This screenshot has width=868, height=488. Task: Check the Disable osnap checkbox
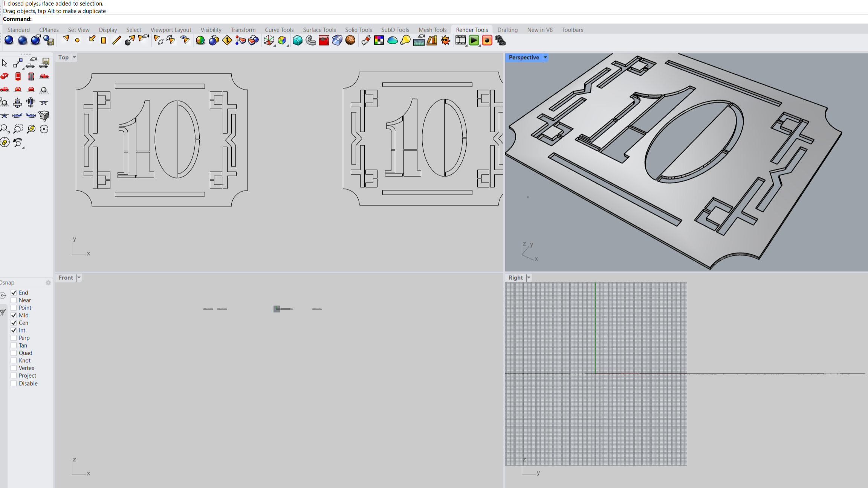pos(14,383)
